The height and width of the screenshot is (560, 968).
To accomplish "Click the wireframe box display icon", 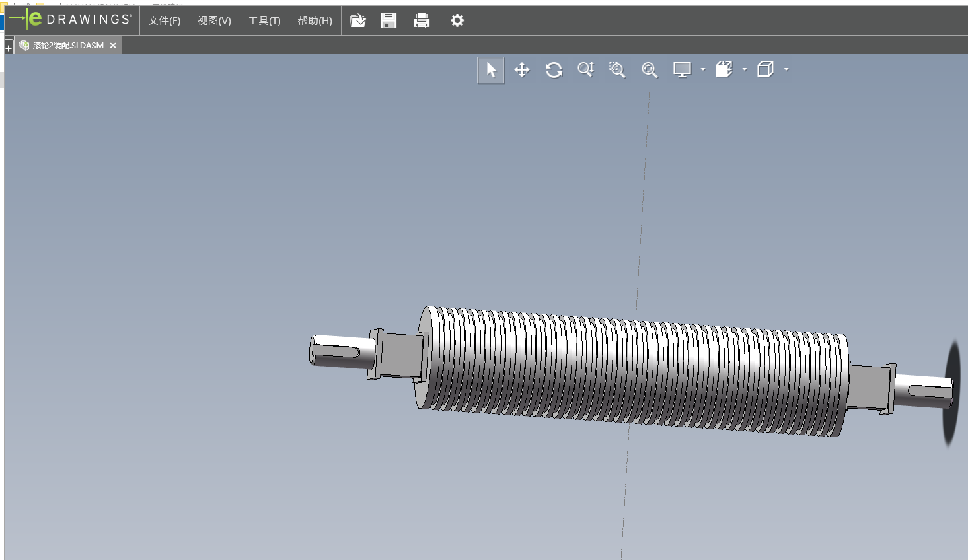I will coord(765,69).
